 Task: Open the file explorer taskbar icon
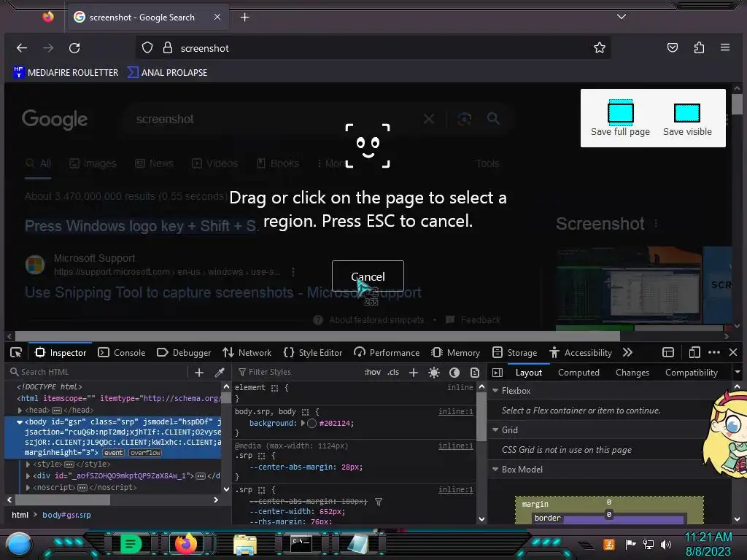(245, 544)
